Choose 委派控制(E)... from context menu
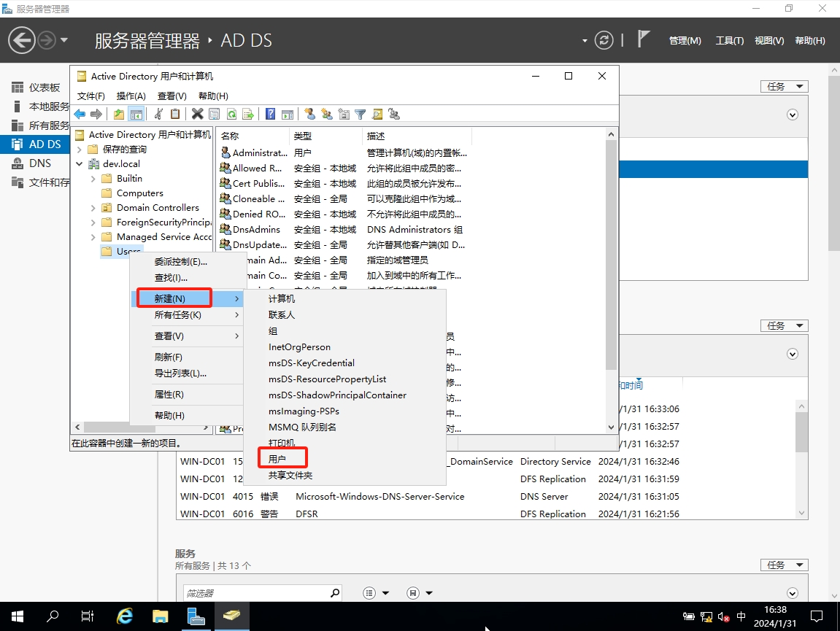 (x=180, y=261)
